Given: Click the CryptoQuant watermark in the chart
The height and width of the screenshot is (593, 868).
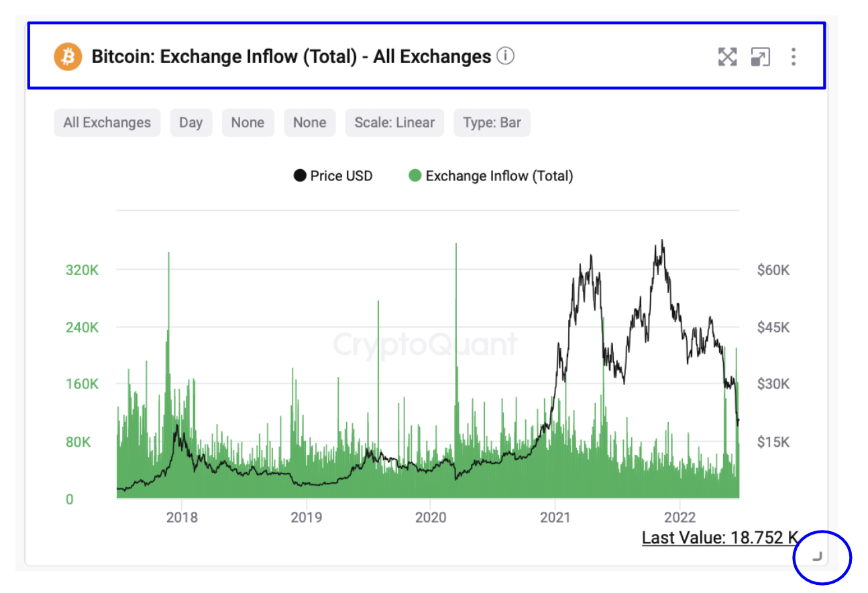Looking at the screenshot, I should 425,345.
